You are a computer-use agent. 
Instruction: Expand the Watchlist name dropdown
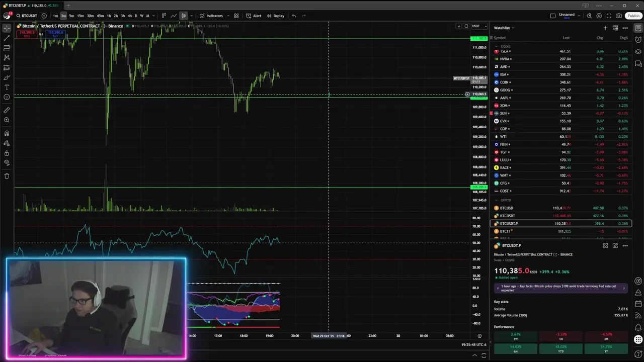[504, 28]
